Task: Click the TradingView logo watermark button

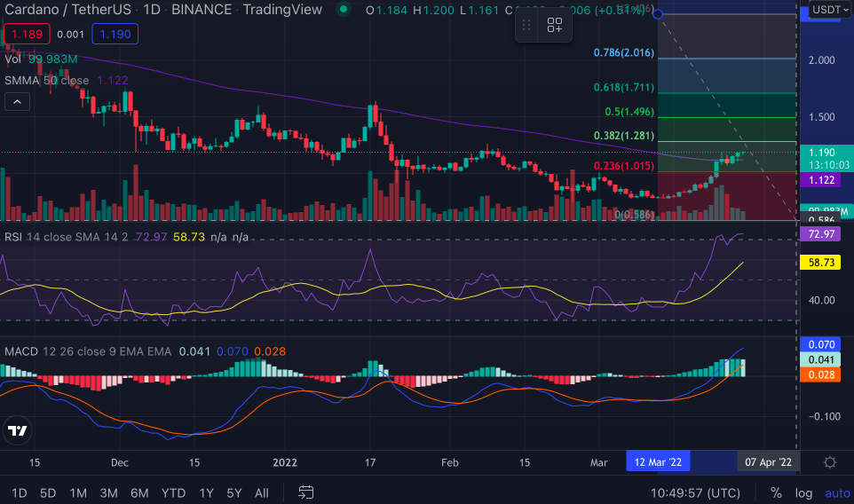Action: 18,430
